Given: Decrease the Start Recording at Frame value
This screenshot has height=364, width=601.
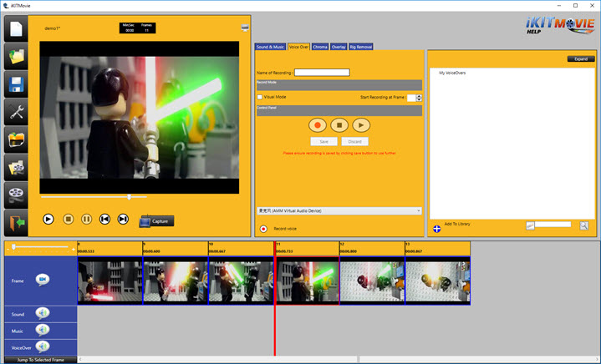Looking at the screenshot, I should [419, 99].
